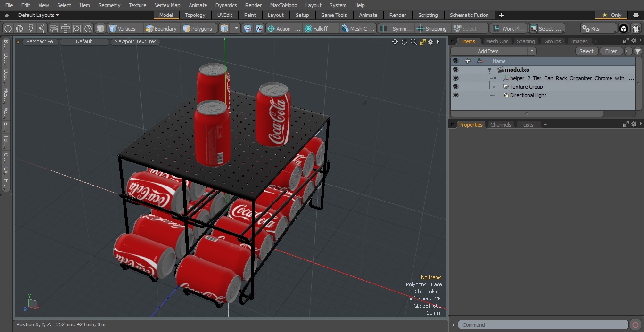Open the Perspective view type dropdown

pos(40,41)
